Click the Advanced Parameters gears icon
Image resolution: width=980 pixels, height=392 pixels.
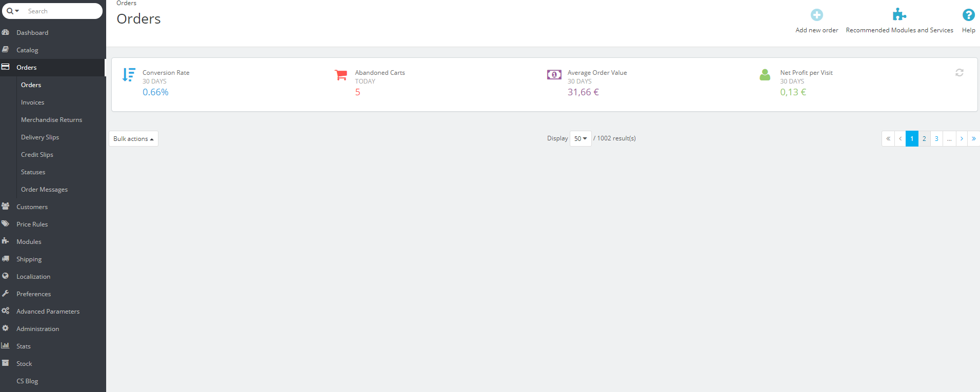tap(6, 311)
